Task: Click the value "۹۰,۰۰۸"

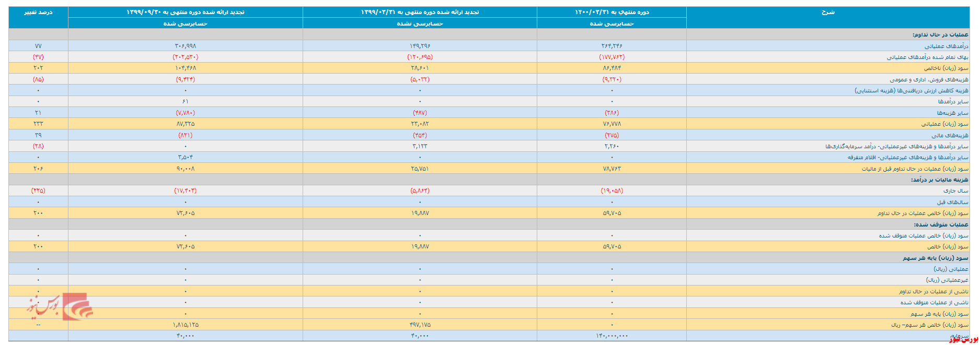Action: click(186, 169)
